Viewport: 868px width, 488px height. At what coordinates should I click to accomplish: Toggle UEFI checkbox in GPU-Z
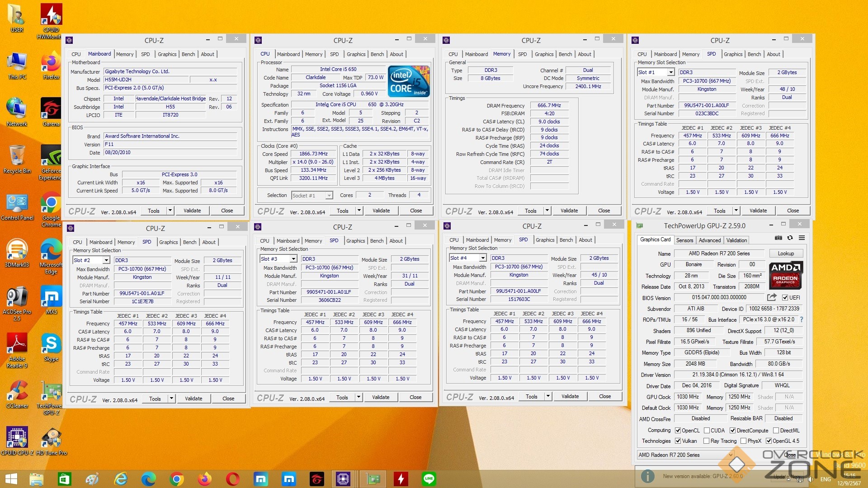(785, 298)
